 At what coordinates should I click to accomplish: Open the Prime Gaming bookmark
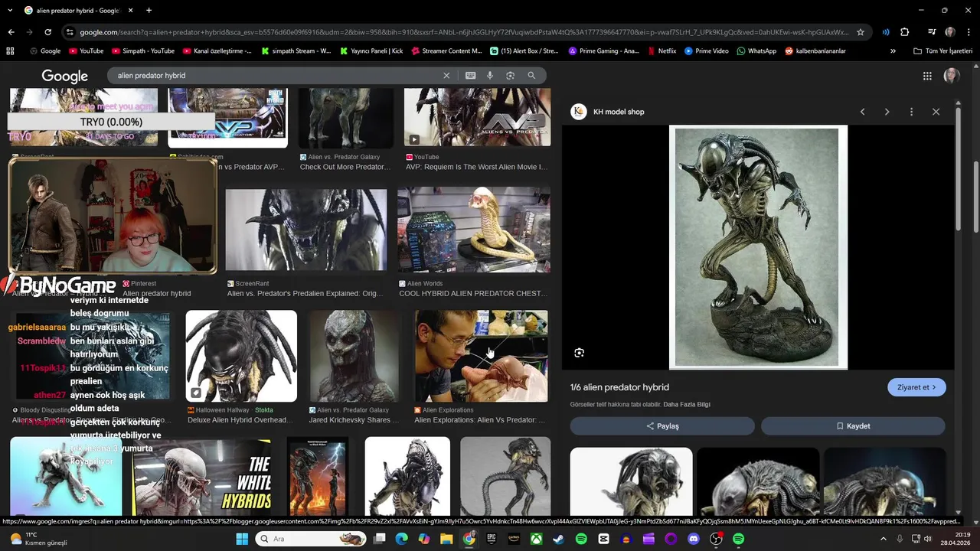click(603, 51)
